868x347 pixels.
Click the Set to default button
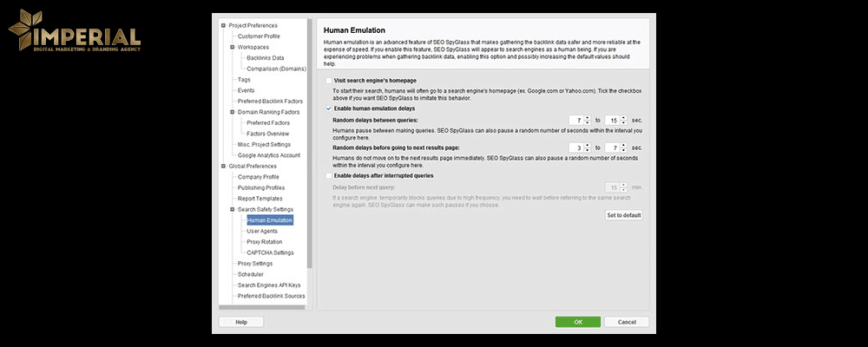coord(623,215)
